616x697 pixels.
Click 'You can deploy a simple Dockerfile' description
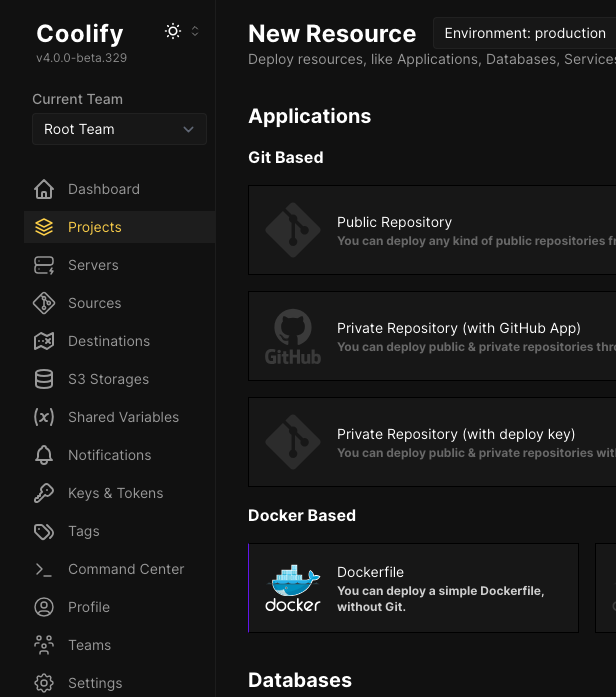click(x=440, y=599)
